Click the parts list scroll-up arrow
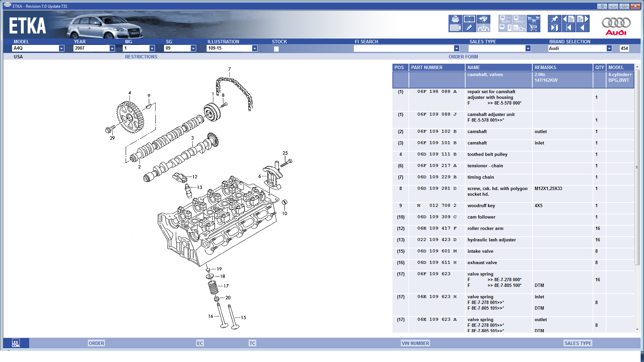 pos(637,67)
